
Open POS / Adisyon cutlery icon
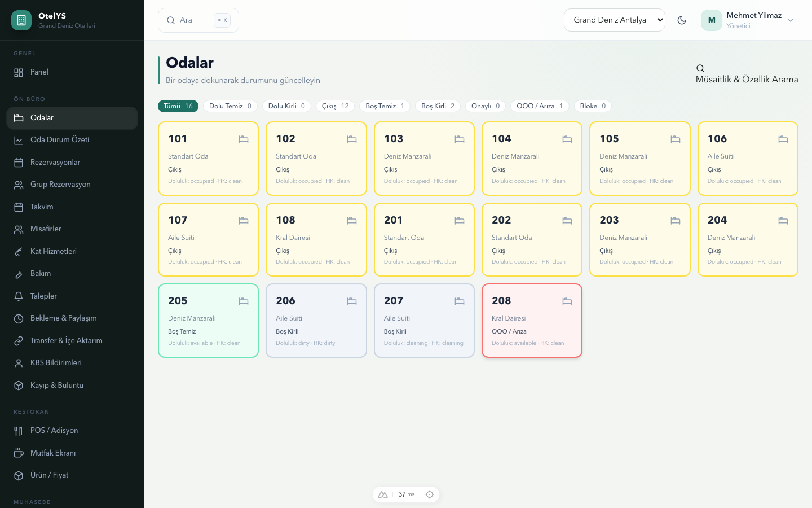[19, 431]
